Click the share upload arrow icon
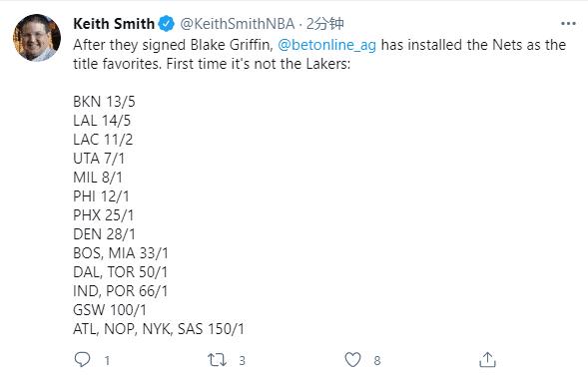Screen dimensions: 588x380 [x=487, y=359]
